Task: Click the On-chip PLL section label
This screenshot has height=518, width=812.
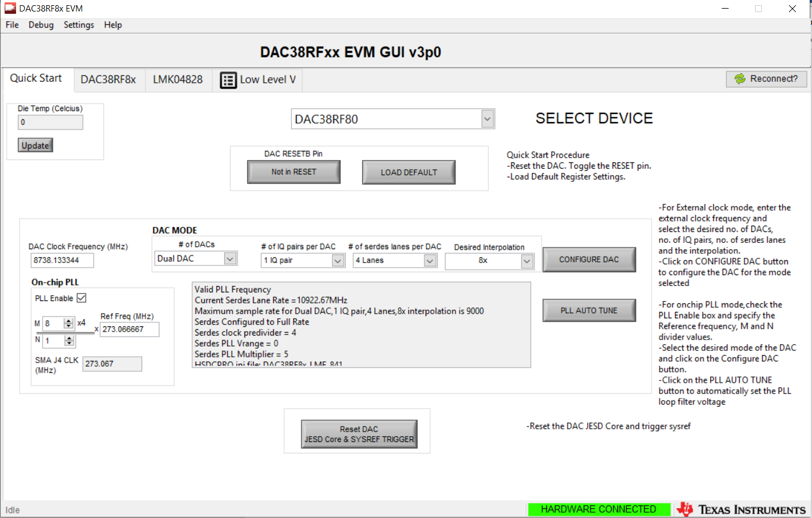Action: tap(55, 282)
